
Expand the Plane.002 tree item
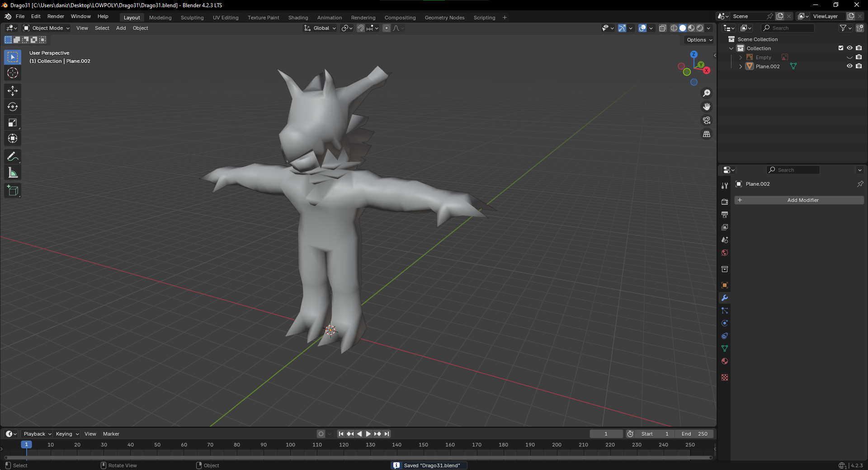pos(741,66)
